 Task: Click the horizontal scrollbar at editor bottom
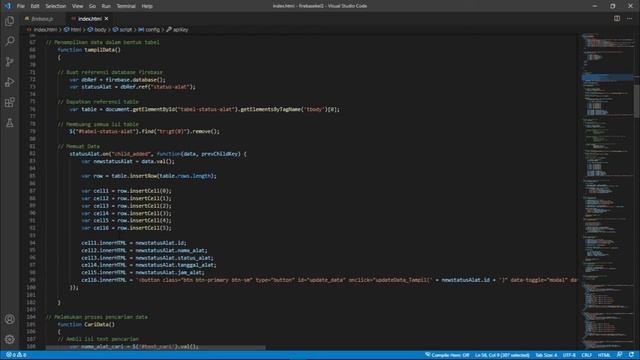tap(156, 348)
